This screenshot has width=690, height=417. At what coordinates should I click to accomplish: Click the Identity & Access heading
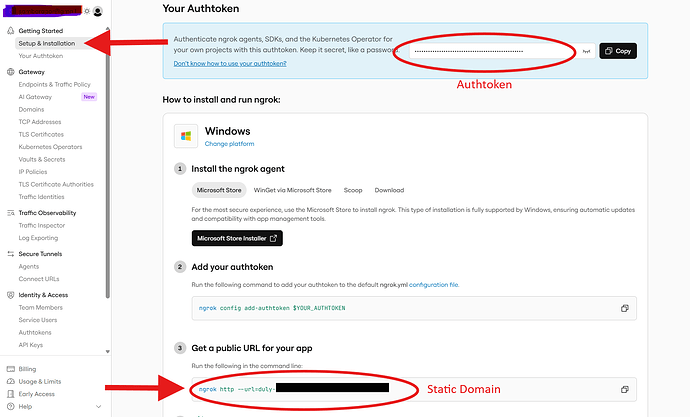tap(43, 295)
